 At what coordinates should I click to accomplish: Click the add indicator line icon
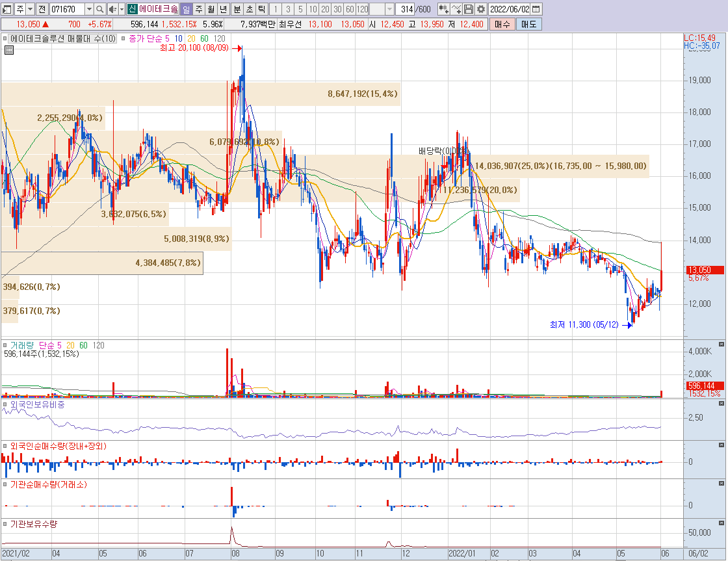[x=456, y=9]
